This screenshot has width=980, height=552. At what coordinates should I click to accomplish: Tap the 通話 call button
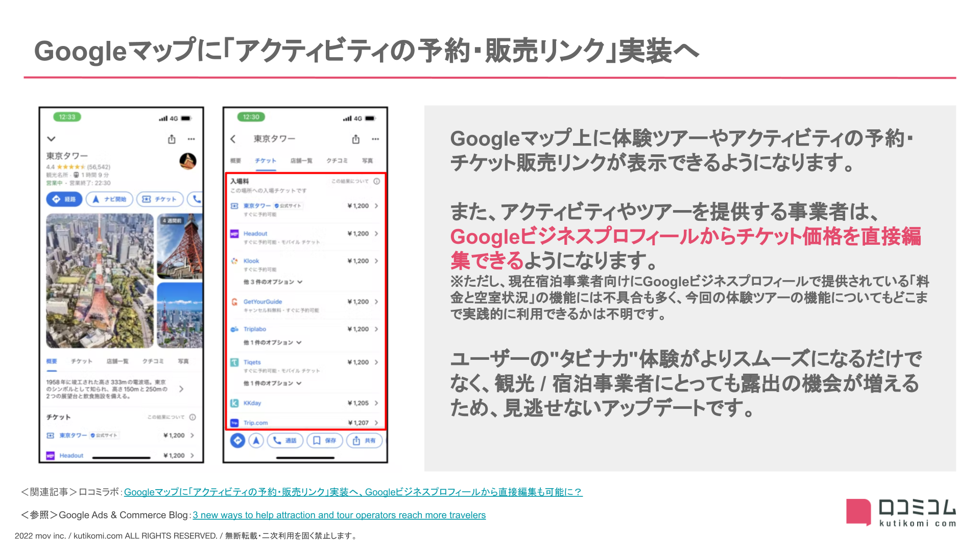click(285, 440)
